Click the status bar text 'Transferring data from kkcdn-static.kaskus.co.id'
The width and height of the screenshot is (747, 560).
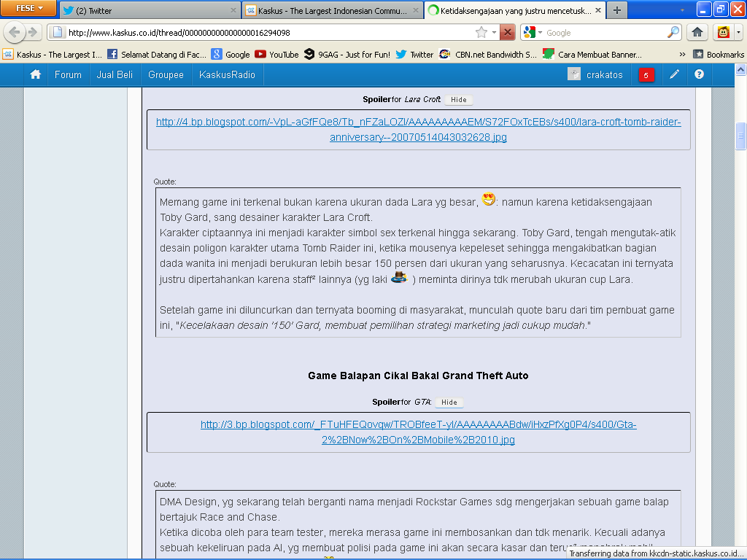tap(656, 553)
